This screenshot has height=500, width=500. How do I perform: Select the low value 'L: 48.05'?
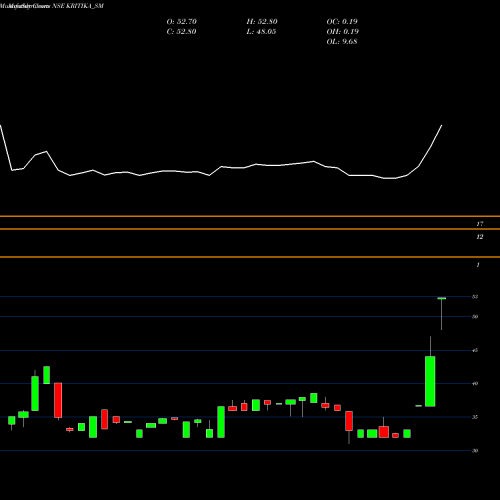pyautogui.click(x=261, y=32)
